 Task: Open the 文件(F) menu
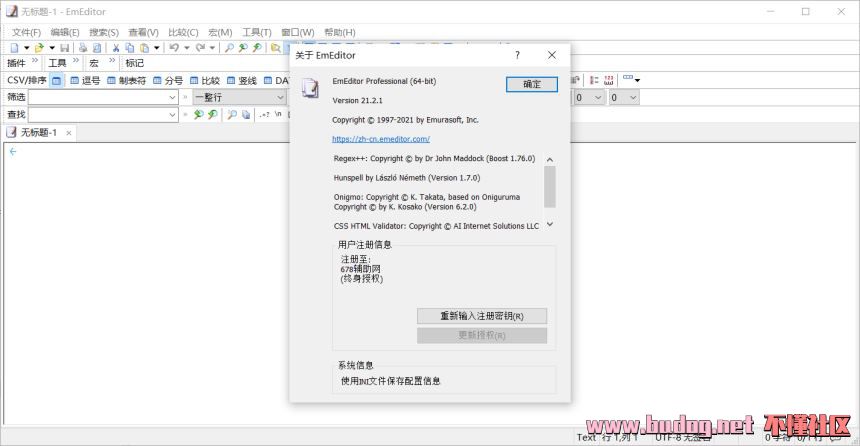click(x=26, y=32)
